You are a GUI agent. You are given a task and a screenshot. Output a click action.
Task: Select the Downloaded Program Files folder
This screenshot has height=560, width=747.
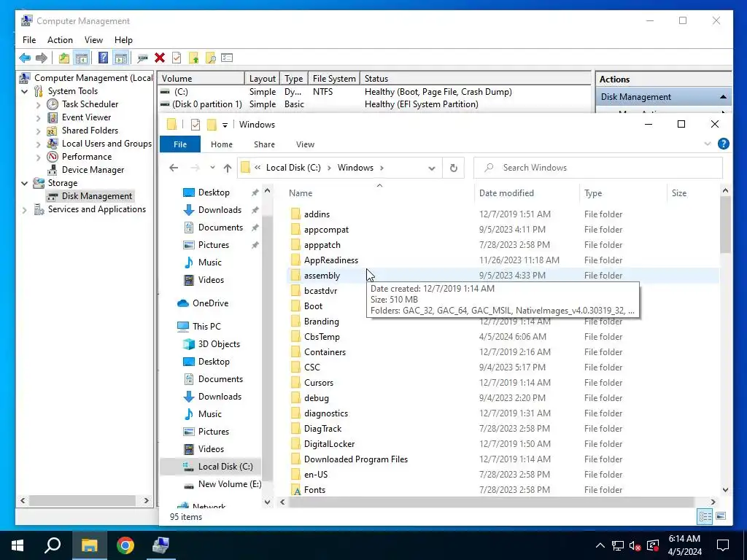click(x=356, y=459)
